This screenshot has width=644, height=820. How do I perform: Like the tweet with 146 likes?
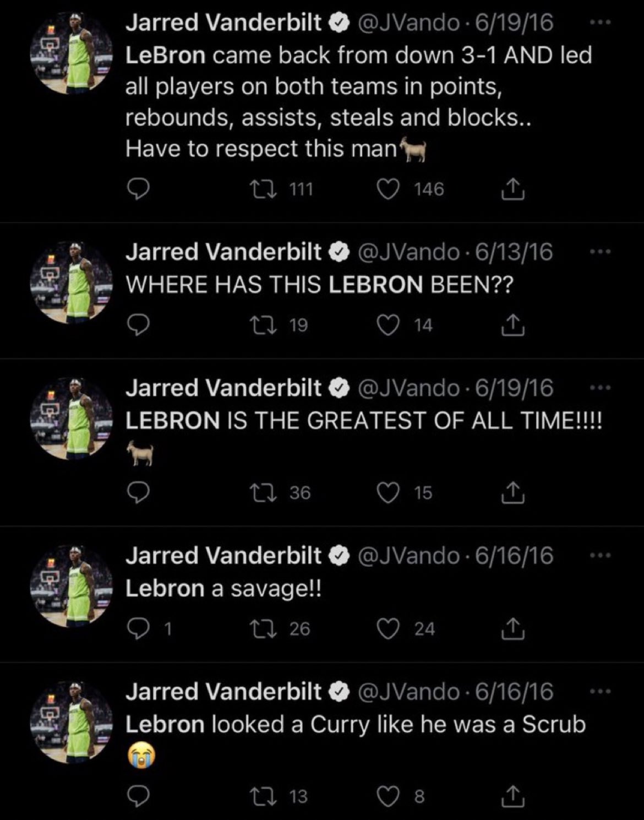(388, 189)
